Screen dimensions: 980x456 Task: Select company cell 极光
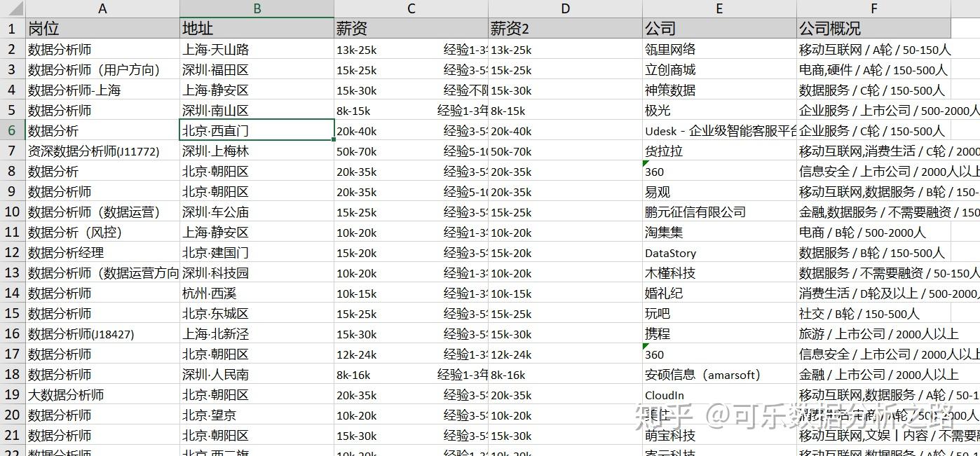719,110
